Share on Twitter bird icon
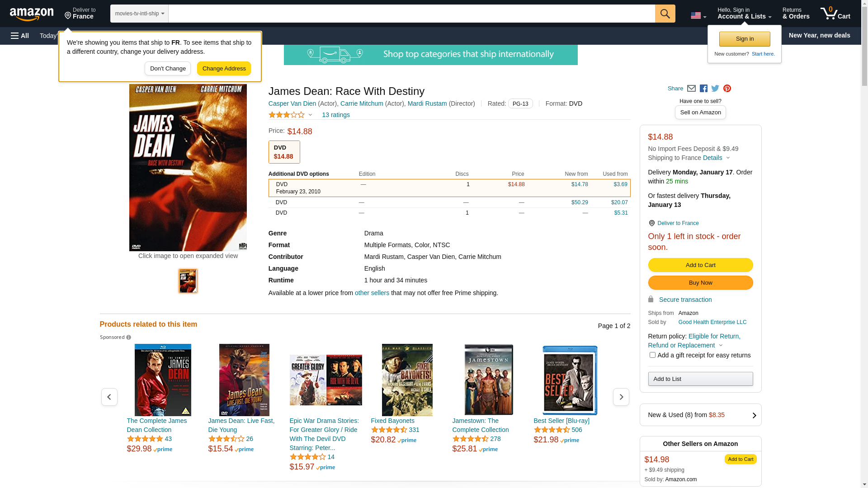868x488 pixels. tap(715, 89)
